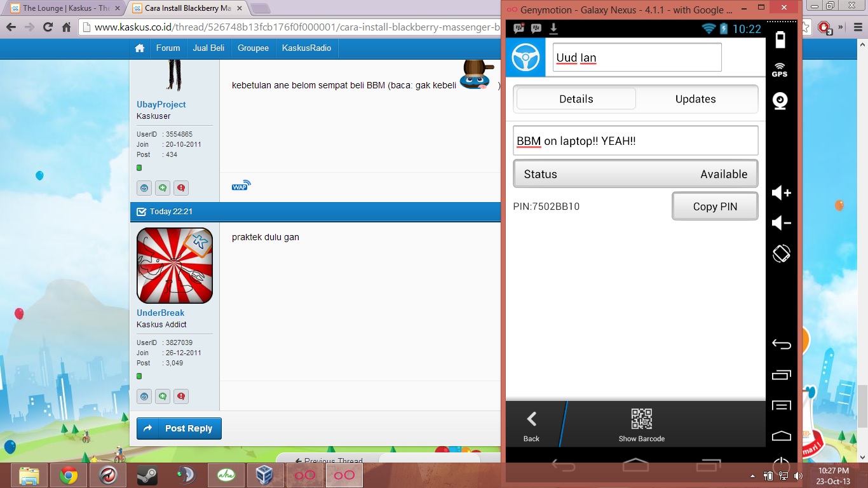Image resolution: width=868 pixels, height=488 pixels.
Task: Select the Details tab in BBM
Action: (576, 98)
